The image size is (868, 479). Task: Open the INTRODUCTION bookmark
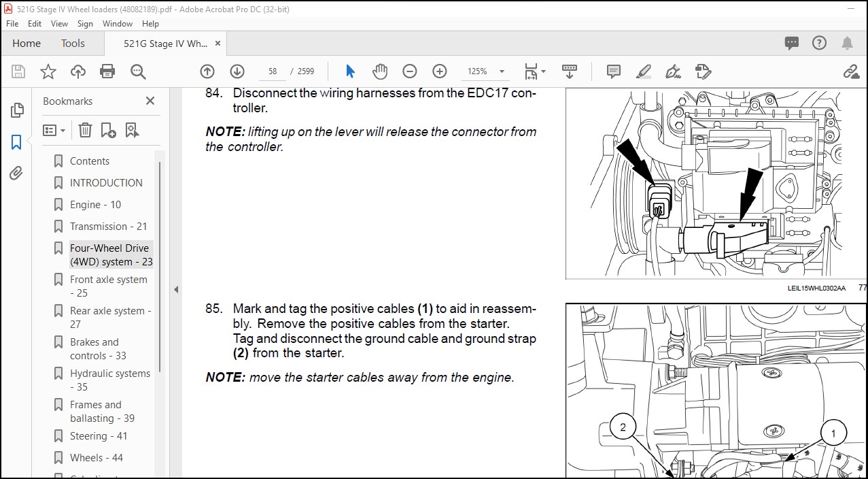[x=106, y=183]
